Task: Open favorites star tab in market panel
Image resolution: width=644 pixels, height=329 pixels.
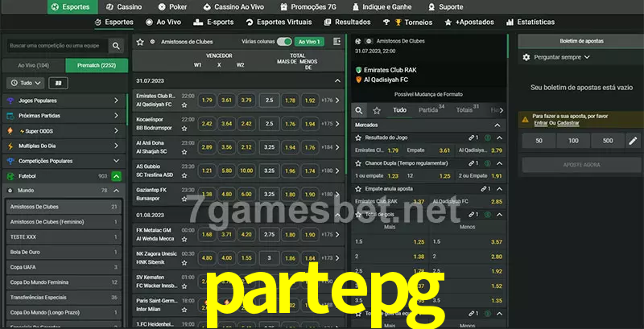Action: point(377,110)
